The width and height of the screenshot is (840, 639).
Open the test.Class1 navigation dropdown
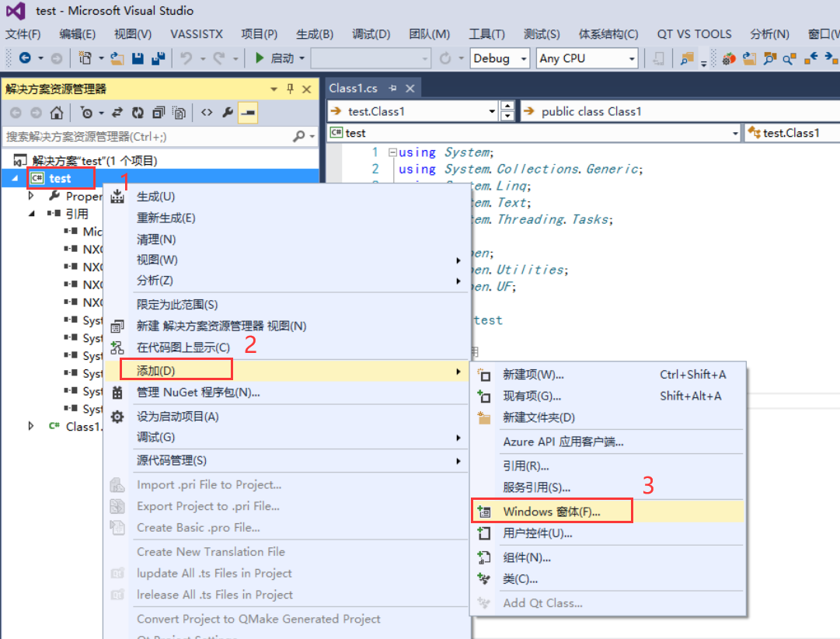tap(492, 111)
